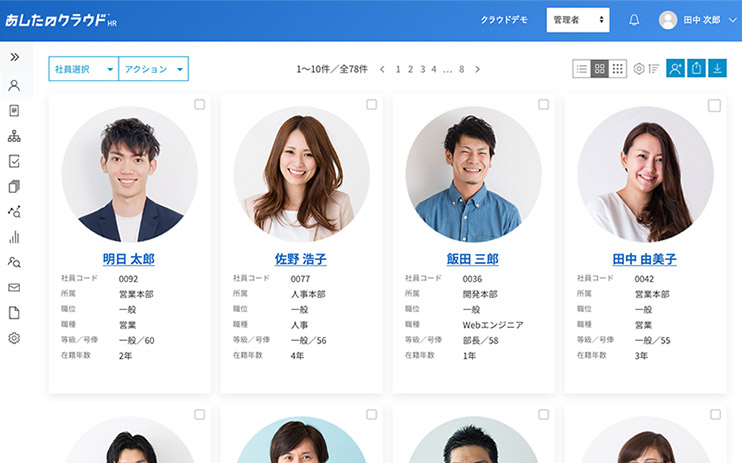
Task: Go to next page arrow
Action: point(477,69)
